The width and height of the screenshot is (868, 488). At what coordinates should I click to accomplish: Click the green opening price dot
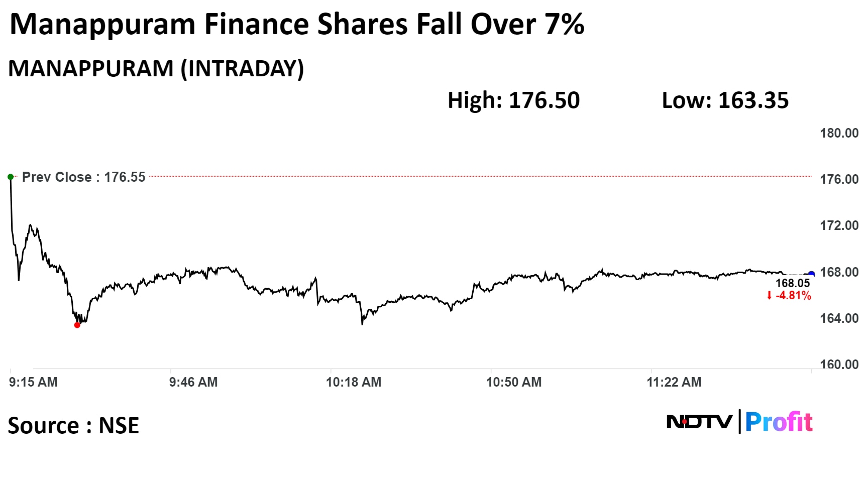point(11,177)
